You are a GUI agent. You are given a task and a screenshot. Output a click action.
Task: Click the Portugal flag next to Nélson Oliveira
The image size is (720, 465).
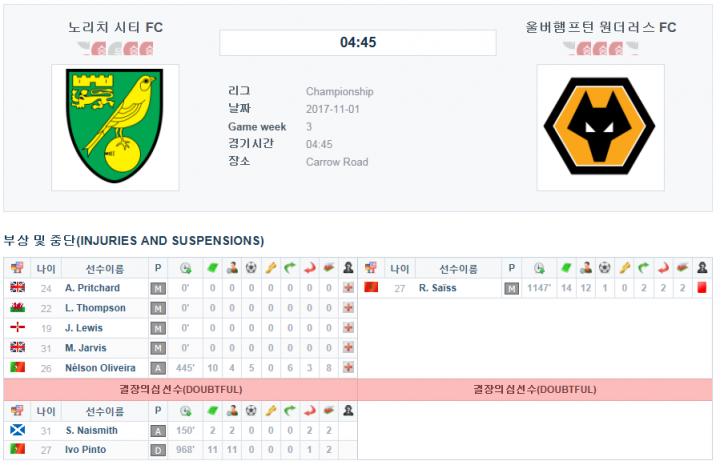(17, 367)
